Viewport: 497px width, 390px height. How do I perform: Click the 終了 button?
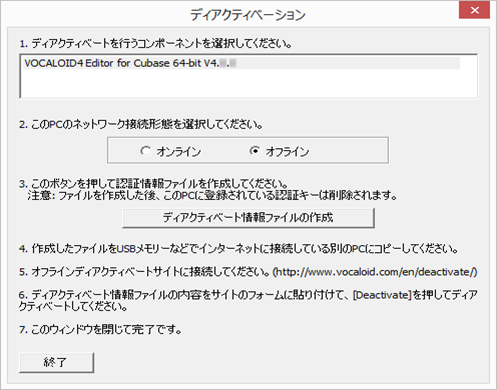tap(56, 362)
